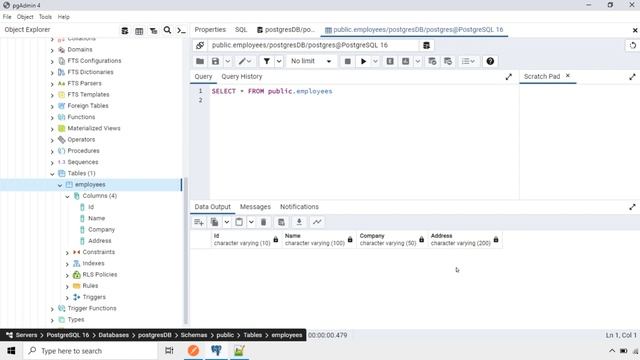Click the Filtered Rows icon in Object Explorer
The height and width of the screenshot is (360, 640).
(153, 31)
